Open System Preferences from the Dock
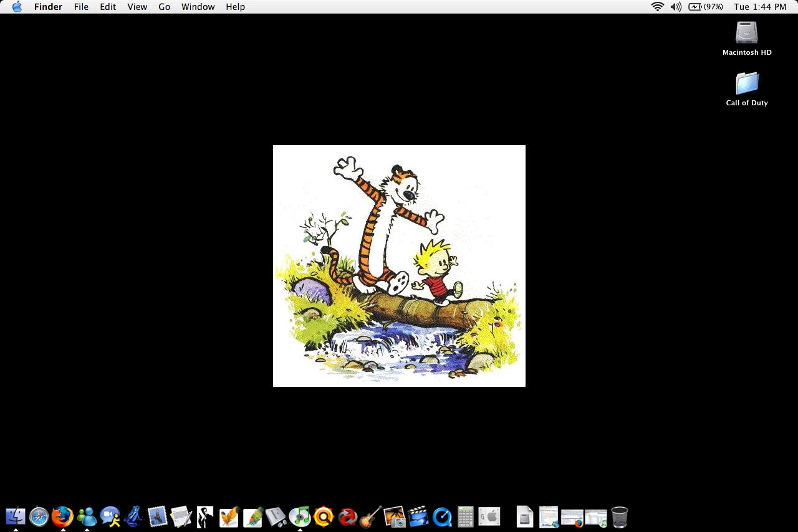Image resolution: width=798 pixels, height=532 pixels. pyautogui.click(x=489, y=516)
